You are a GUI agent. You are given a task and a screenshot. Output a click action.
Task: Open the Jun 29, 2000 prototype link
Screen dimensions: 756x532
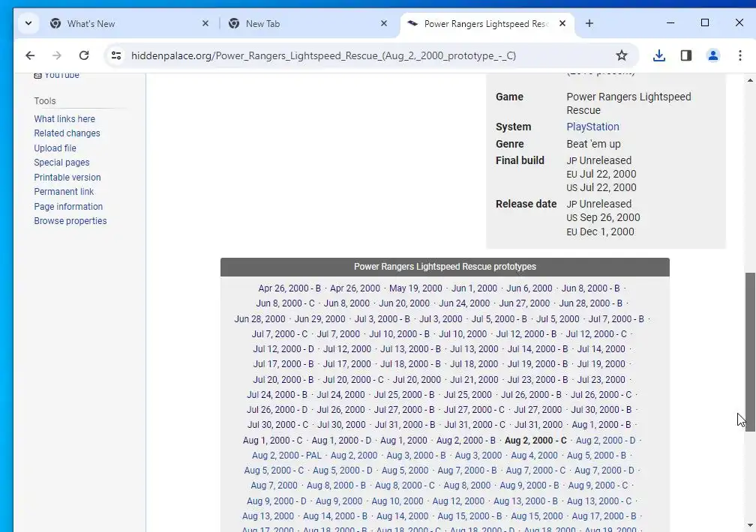pos(319,319)
